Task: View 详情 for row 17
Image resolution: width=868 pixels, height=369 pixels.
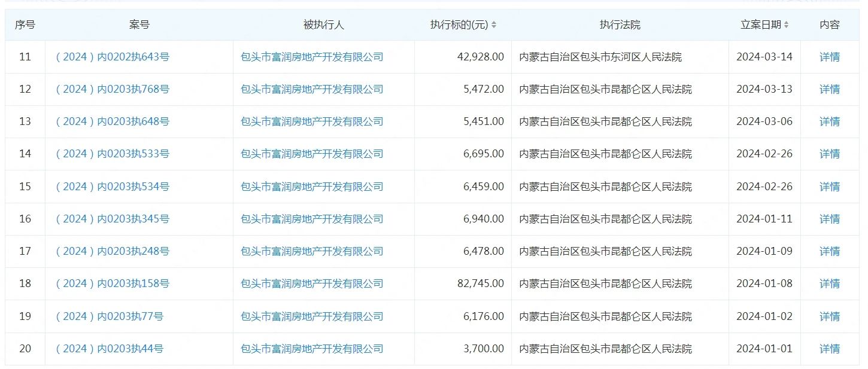Action: click(x=830, y=251)
